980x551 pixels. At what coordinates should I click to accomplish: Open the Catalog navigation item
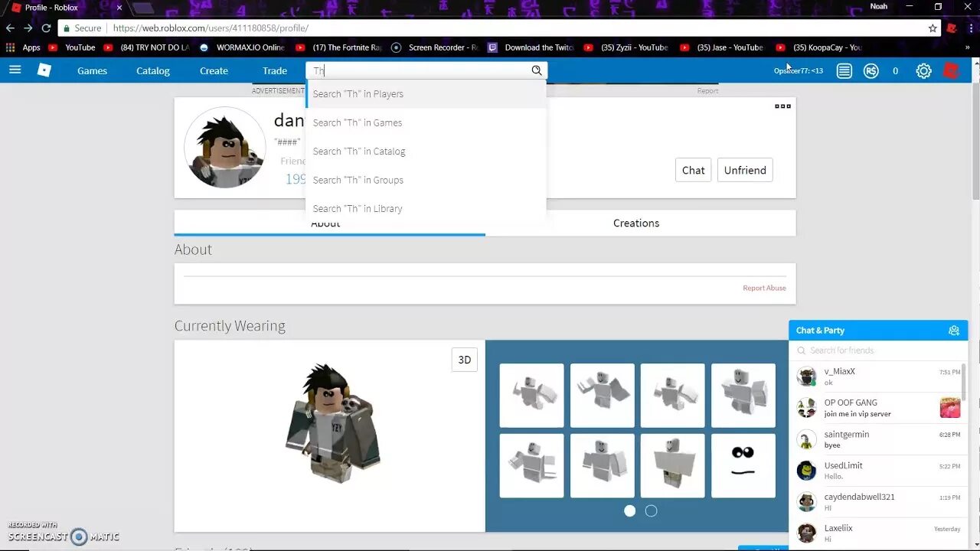click(153, 70)
